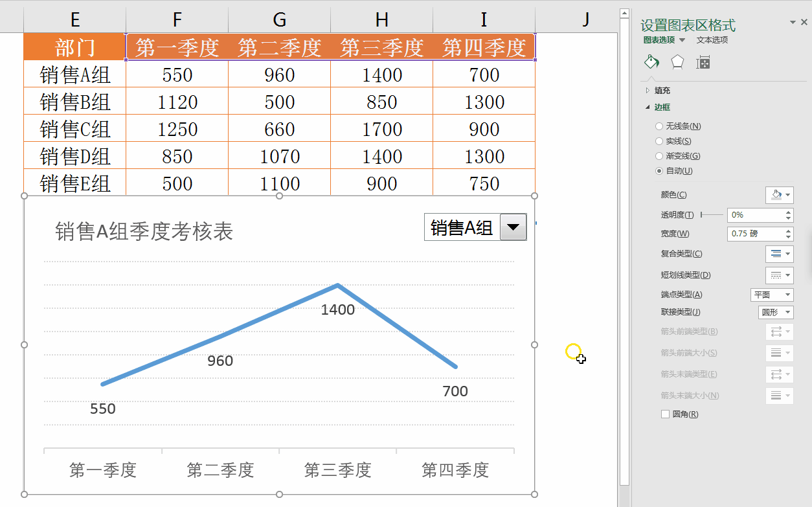
Task: Toggle the 圆角 checkbox
Action: [x=665, y=414]
